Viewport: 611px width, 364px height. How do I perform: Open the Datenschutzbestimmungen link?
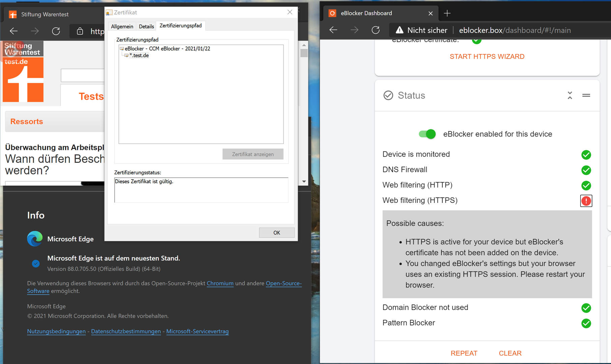126,331
